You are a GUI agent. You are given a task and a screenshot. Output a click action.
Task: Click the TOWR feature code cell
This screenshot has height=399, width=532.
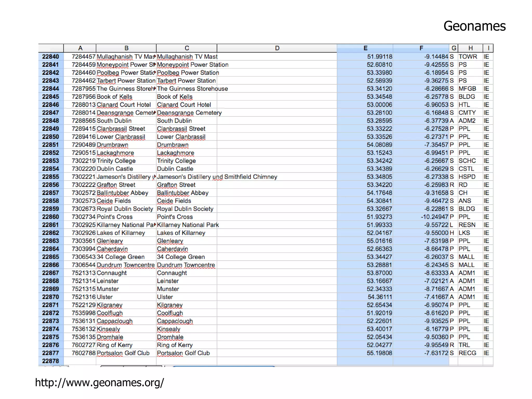click(468, 56)
